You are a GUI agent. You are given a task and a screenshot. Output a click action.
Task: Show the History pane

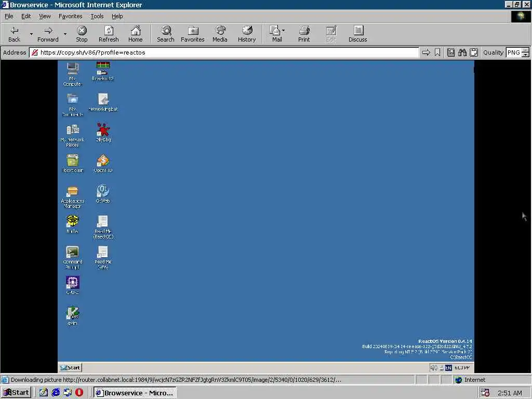[247, 34]
